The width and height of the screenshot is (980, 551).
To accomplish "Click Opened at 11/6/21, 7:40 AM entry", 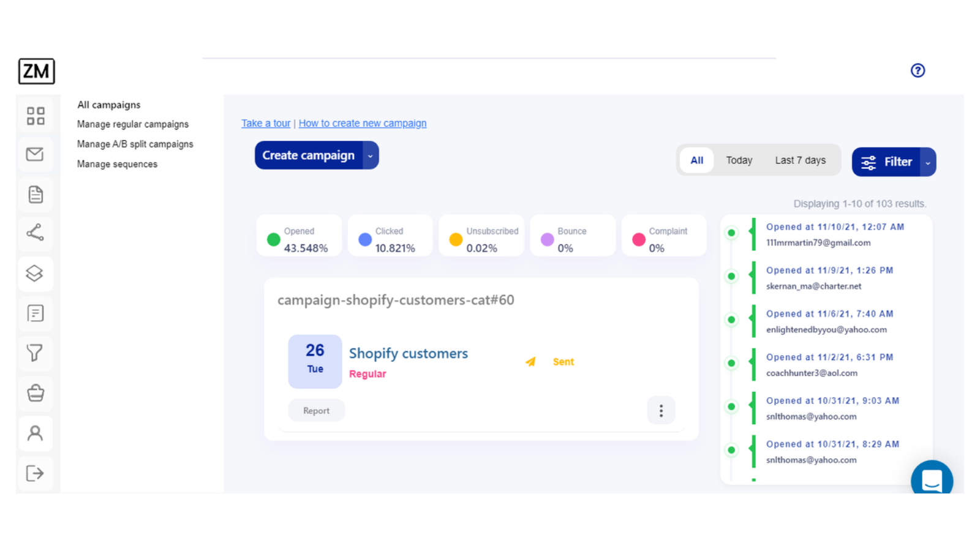I will (829, 313).
